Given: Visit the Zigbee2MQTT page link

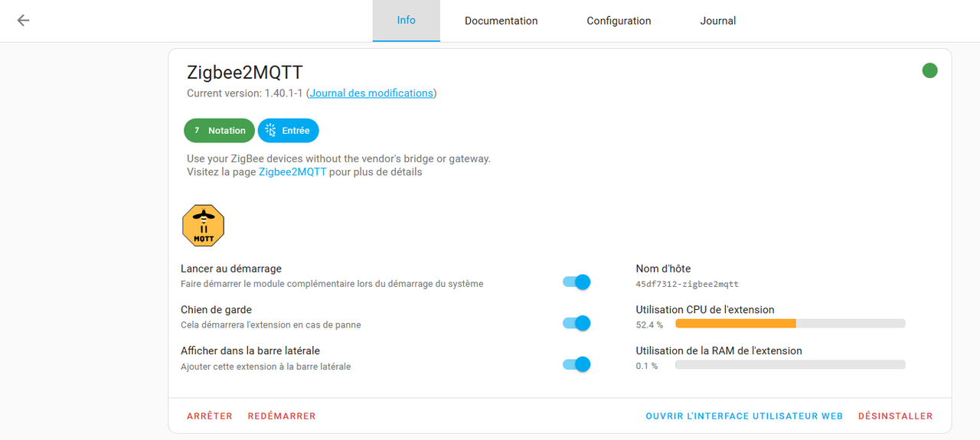Looking at the screenshot, I should [292, 172].
